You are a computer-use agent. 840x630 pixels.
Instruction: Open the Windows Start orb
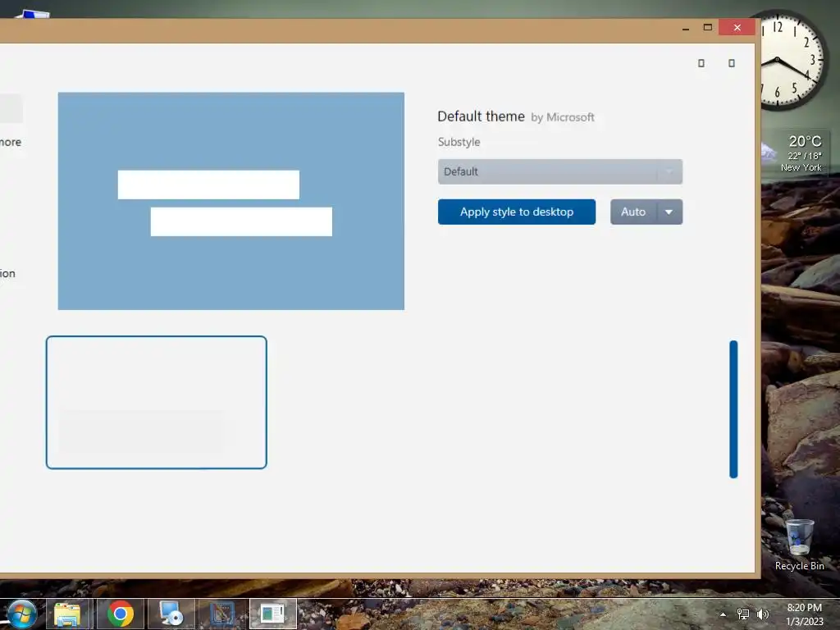(x=21, y=614)
